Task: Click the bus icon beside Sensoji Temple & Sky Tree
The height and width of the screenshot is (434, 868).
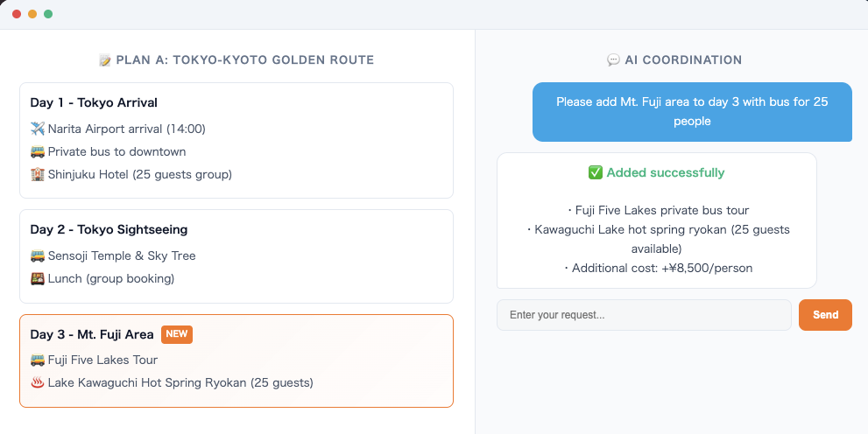Action: coord(37,255)
